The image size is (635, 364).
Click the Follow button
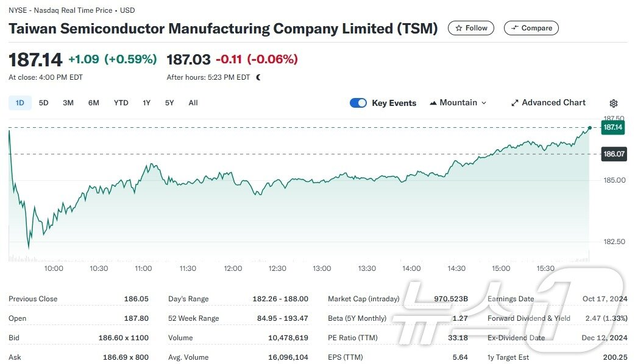point(470,28)
